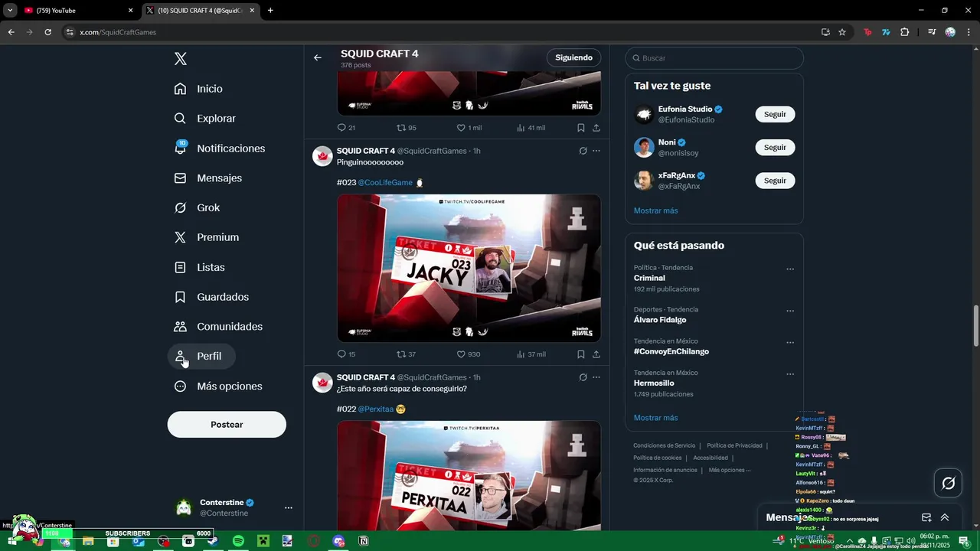Image resolution: width=980 pixels, height=551 pixels.
Task: Open Listas in the sidebar
Action: tap(200, 267)
